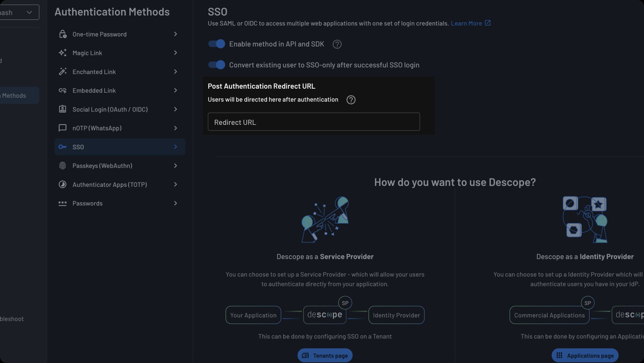Screen dimensions: 644x363
Task: Expand Passkeys (WebAuthn) chevron
Action: [176, 166]
